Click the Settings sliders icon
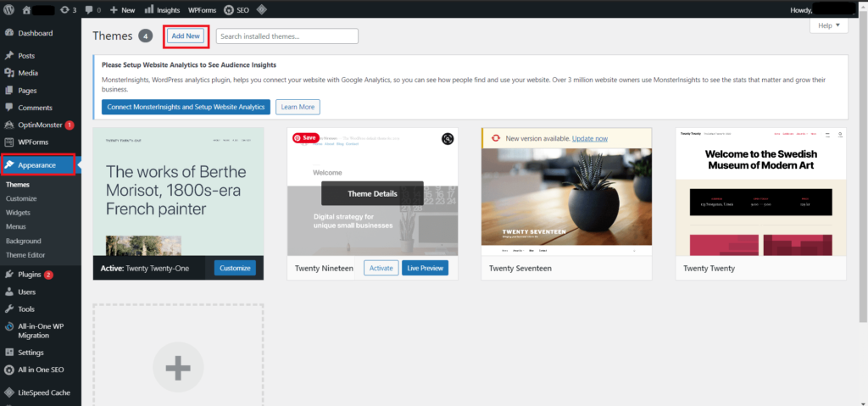The width and height of the screenshot is (868, 406). tap(8, 353)
